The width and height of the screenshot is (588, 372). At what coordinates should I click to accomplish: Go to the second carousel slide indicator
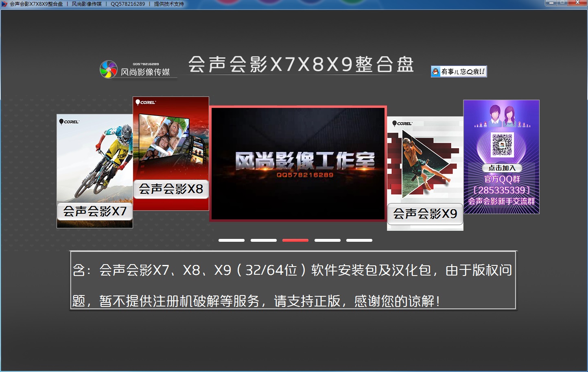coord(264,241)
